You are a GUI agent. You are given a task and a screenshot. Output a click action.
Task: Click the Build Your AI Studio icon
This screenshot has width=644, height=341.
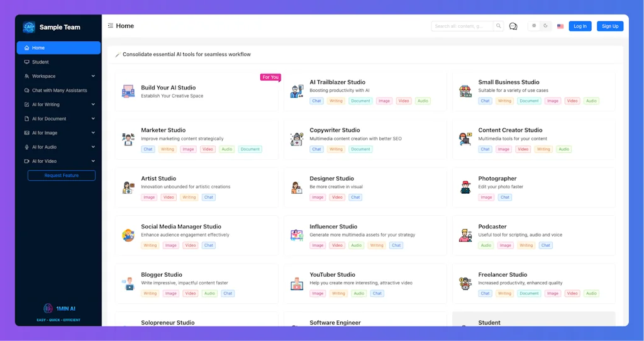click(x=128, y=91)
